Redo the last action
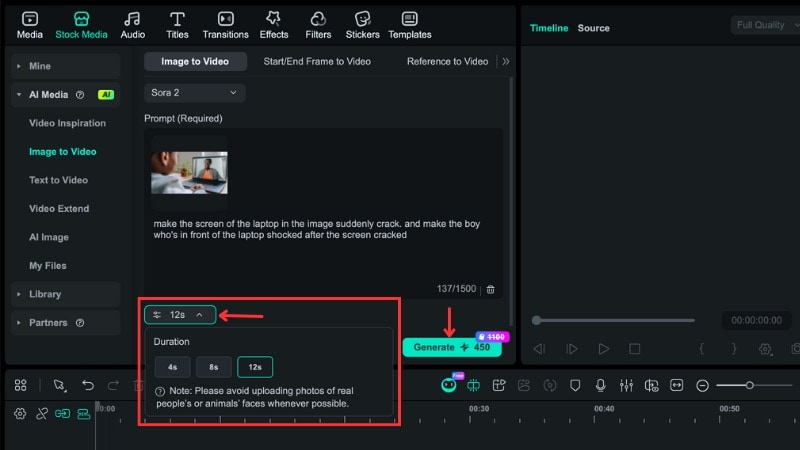 [x=113, y=385]
